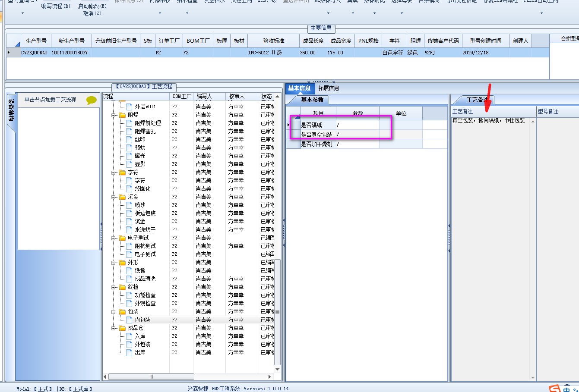The height and width of the screenshot is (392, 579).
Task: Click document icon beside 喷砂
Action: pos(129,205)
